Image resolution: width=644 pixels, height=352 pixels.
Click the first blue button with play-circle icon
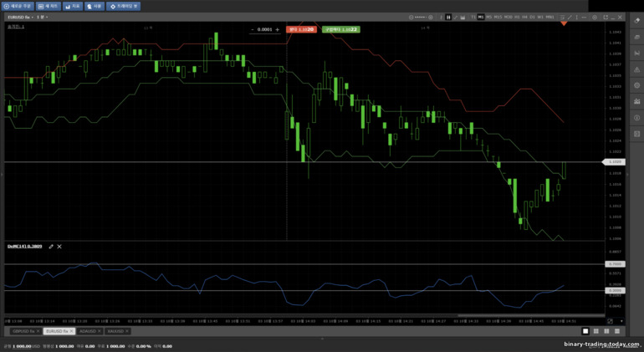click(18, 7)
